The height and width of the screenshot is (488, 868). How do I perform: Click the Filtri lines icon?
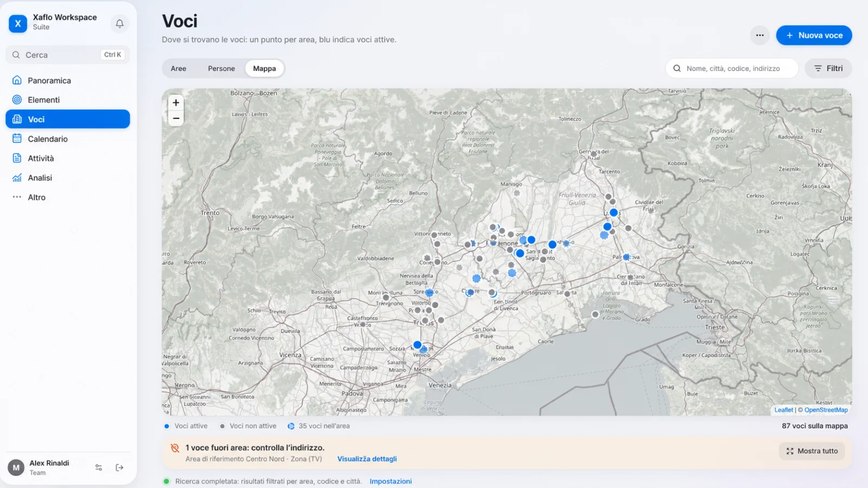point(818,68)
